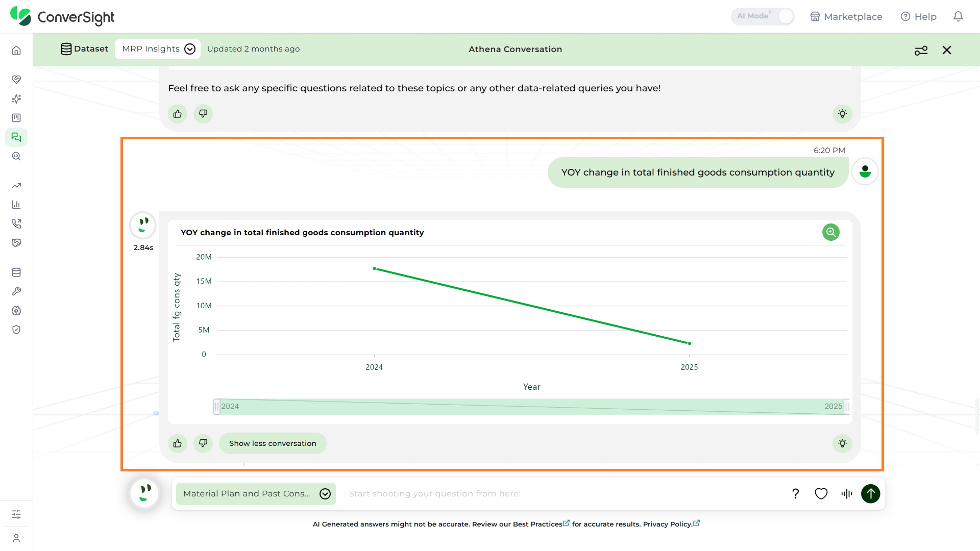
Task: Click the left 2024 range slider handle
Action: coord(217,407)
